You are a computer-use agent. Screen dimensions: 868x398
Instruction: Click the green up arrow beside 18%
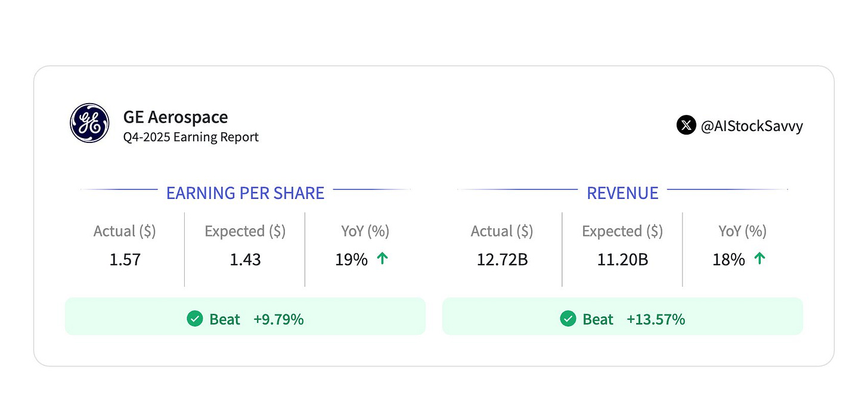[x=759, y=259]
